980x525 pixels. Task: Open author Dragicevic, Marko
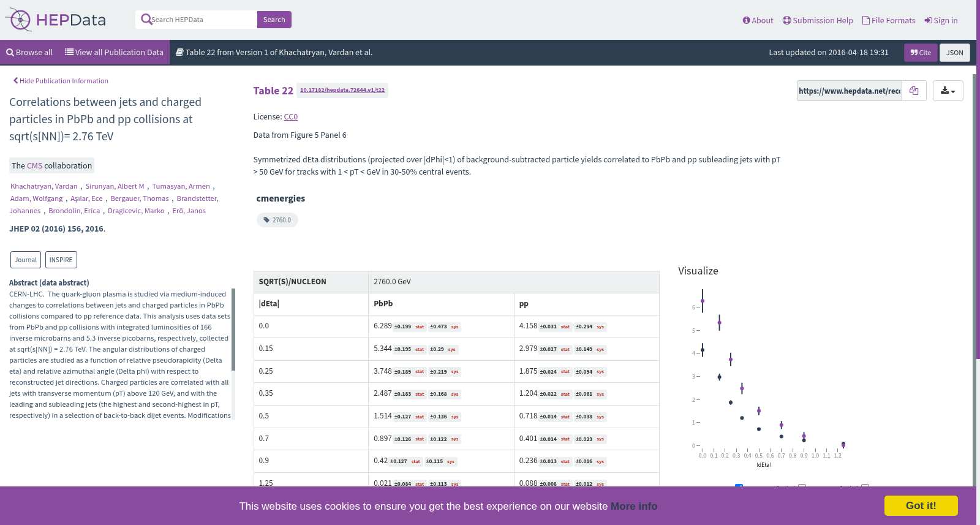click(x=136, y=211)
